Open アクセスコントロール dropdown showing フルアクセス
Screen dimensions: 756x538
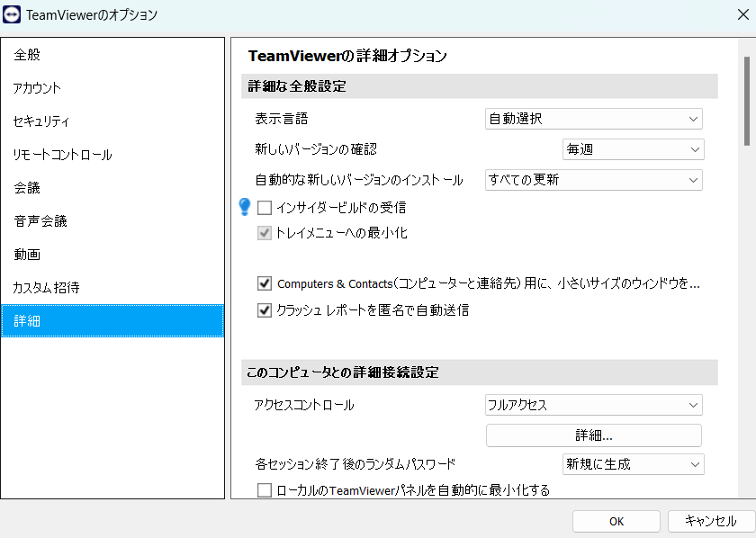(593, 405)
